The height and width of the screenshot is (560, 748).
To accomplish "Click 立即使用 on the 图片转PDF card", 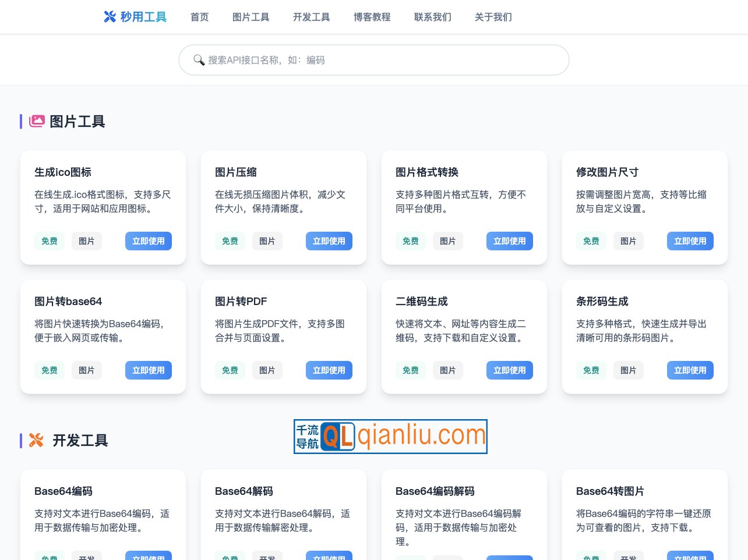I will [329, 370].
